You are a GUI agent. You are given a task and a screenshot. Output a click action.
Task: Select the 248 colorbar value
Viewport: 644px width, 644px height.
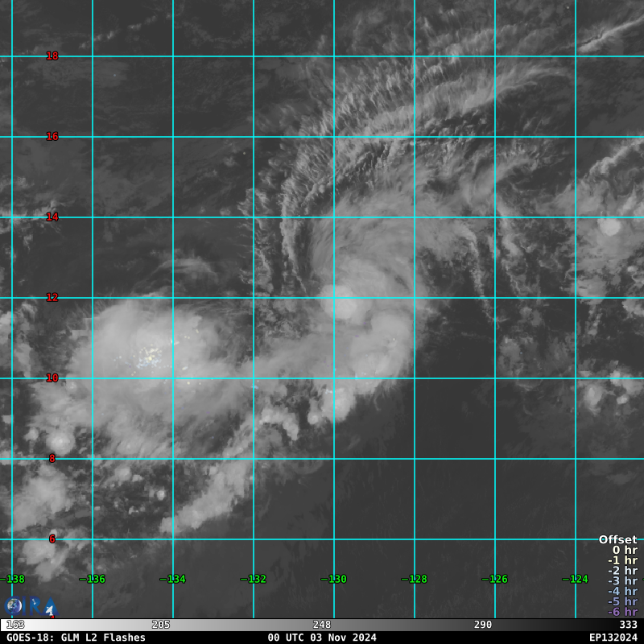pyautogui.click(x=322, y=625)
